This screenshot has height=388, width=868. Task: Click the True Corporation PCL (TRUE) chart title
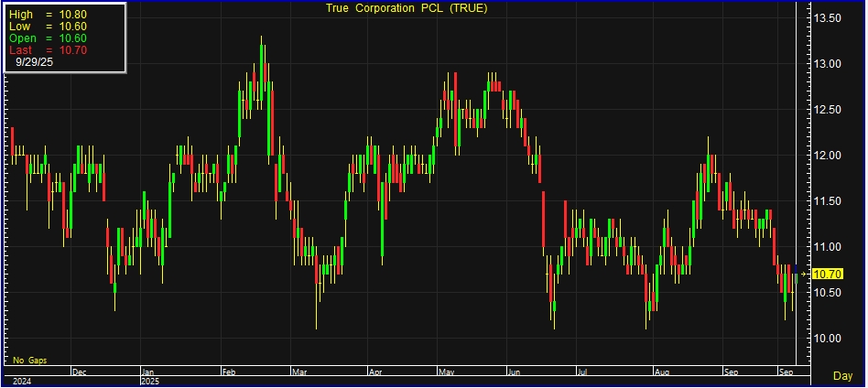pyautogui.click(x=407, y=8)
